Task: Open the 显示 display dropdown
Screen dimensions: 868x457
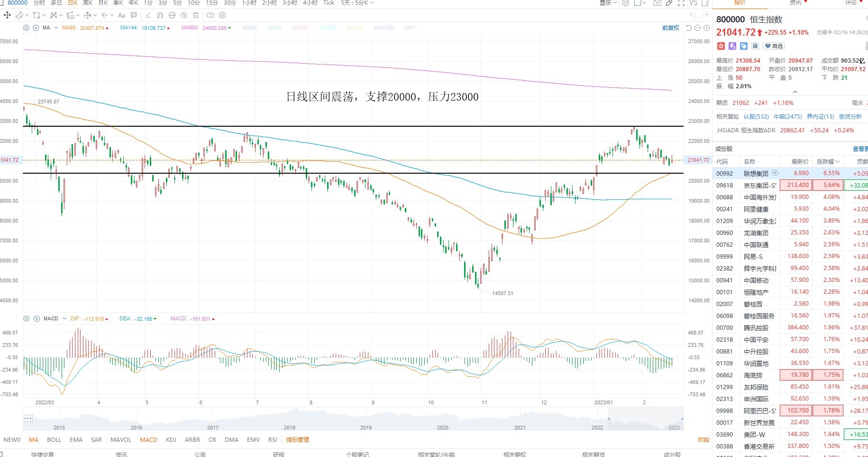Action: click(608, 3)
